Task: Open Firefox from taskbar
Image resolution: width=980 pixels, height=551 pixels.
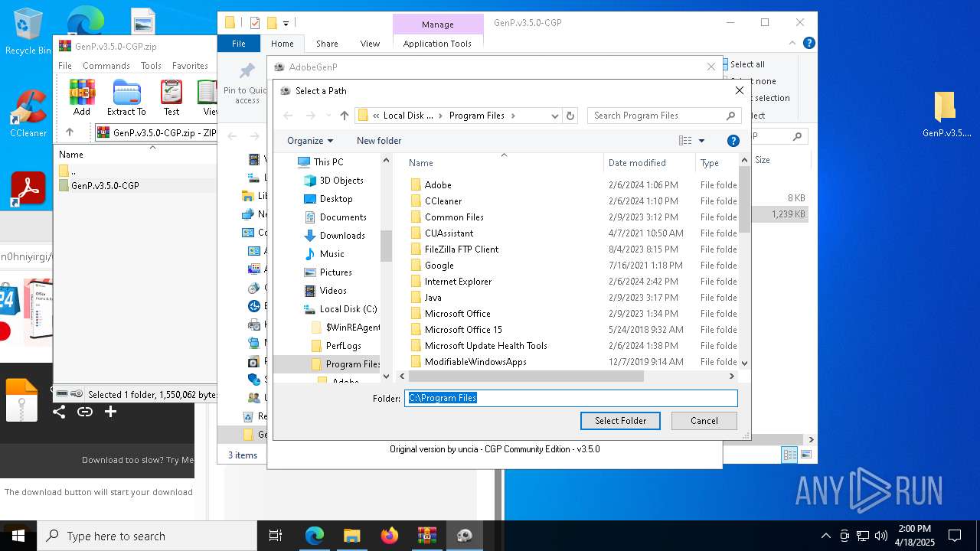Action: click(389, 536)
